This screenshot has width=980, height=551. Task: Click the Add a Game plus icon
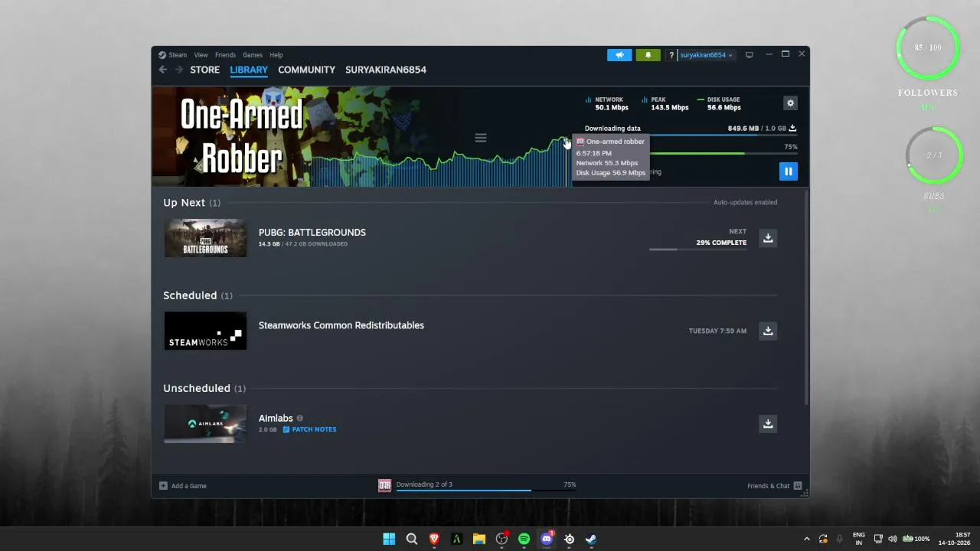(163, 486)
